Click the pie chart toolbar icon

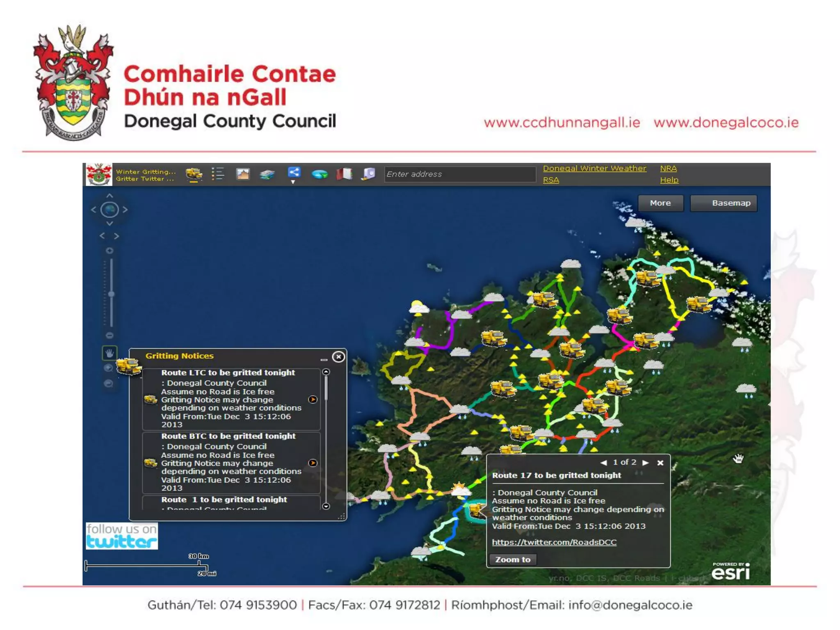(320, 175)
